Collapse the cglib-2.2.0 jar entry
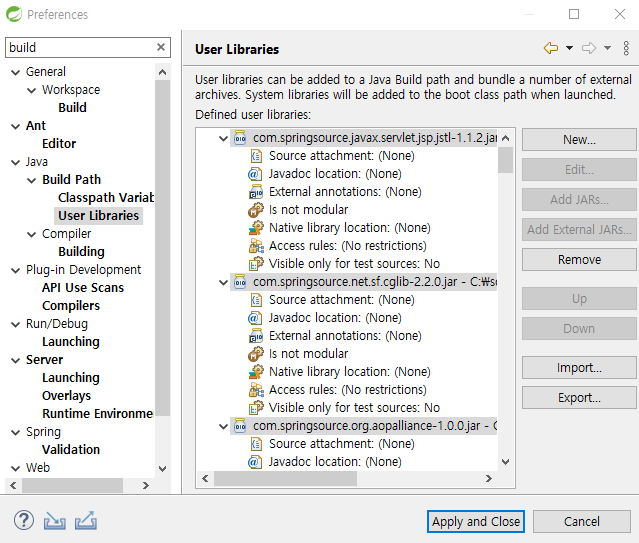Screen dimensions: 639x543 223,282
